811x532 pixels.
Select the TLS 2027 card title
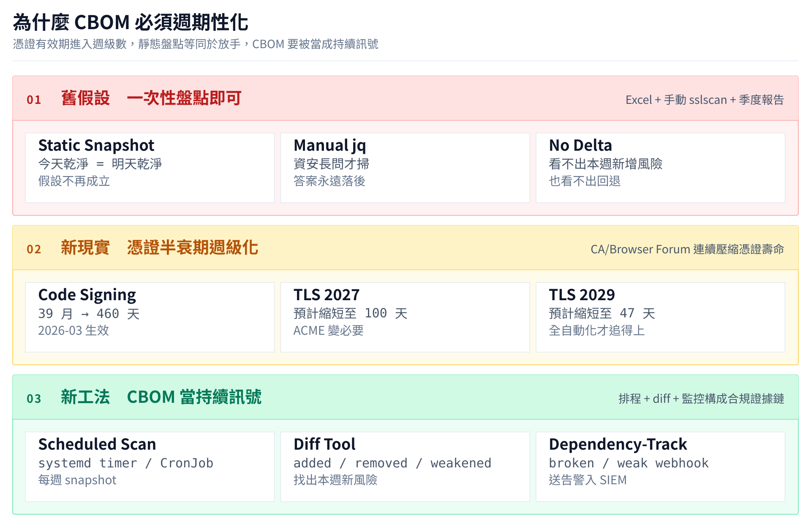tap(327, 295)
